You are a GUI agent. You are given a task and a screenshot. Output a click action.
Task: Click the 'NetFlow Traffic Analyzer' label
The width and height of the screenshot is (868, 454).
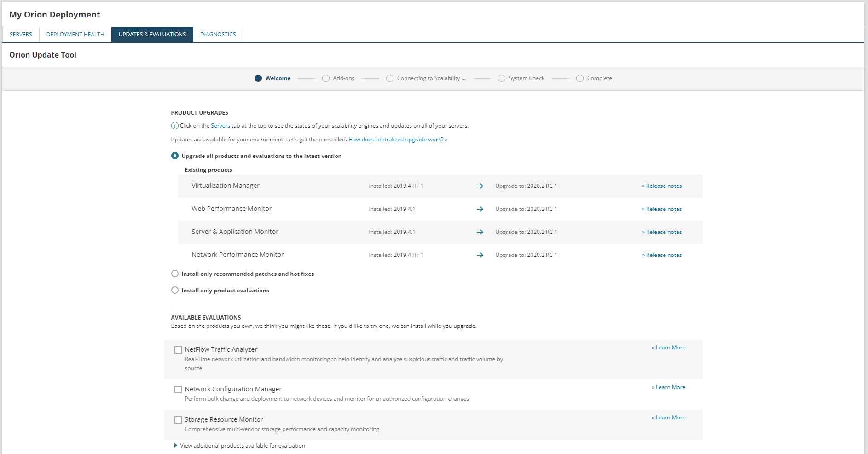[x=221, y=349]
